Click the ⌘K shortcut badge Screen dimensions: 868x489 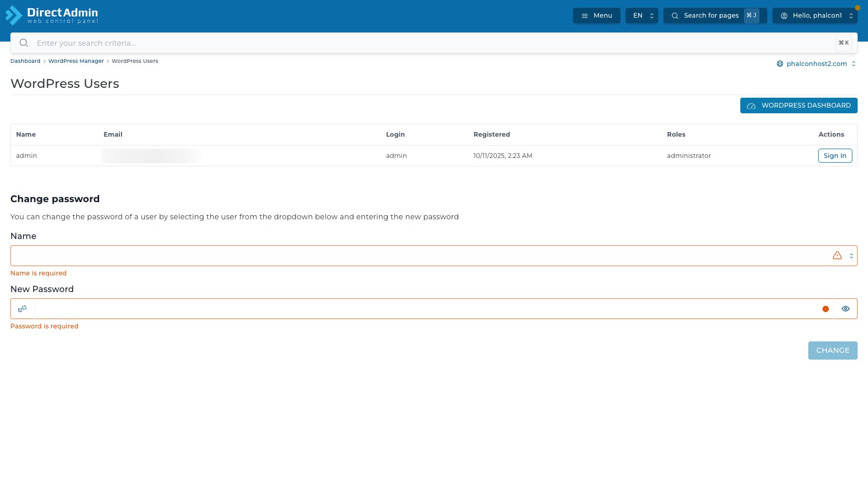[844, 43]
